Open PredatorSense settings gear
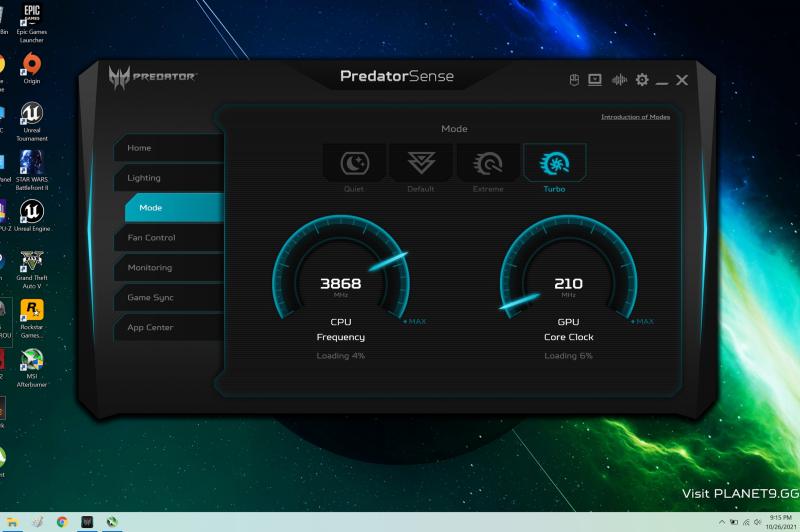The height and width of the screenshot is (532, 800). click(642, 80)
